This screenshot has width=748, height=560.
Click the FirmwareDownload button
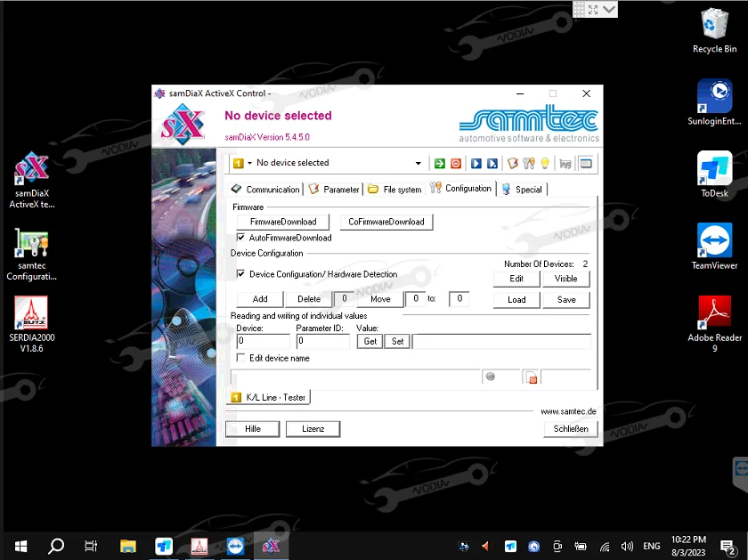(x=283, y=222)
